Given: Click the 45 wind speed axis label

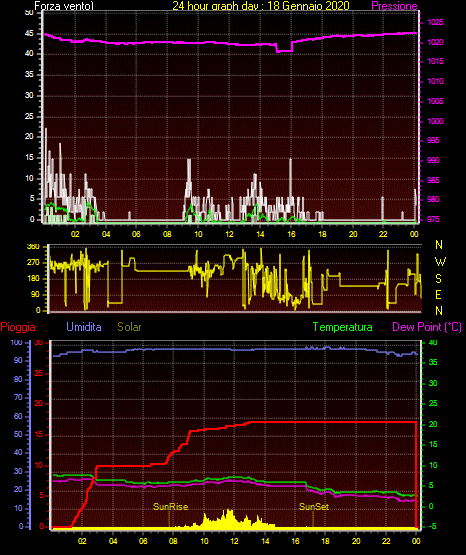Looking at the screenshot, I should (x=29, y=34).
